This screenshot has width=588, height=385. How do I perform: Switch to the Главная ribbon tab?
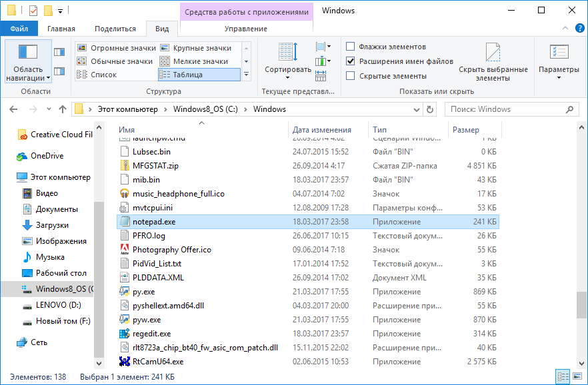[x=61, y=29]
